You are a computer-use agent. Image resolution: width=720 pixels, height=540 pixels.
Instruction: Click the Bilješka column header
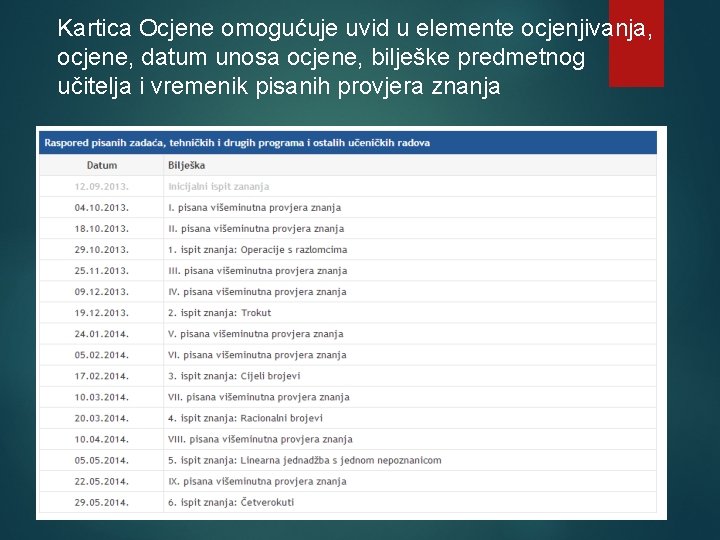pos(186,165)
